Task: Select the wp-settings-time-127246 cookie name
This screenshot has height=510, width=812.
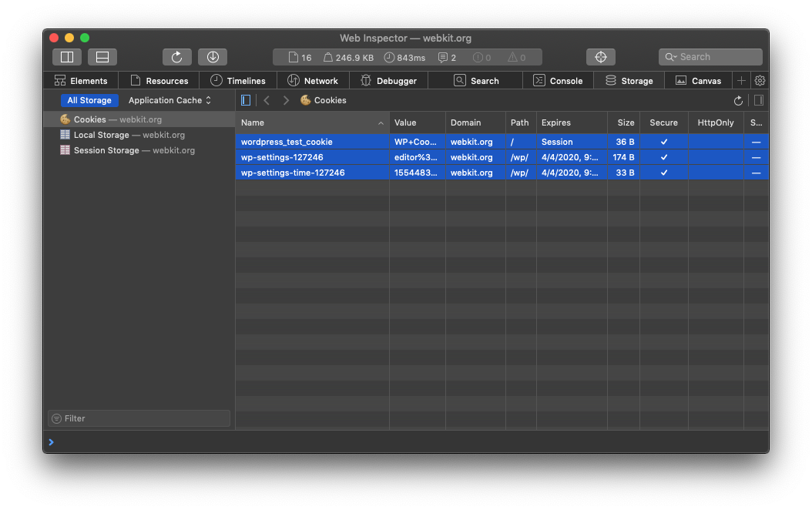Action: click(x=293, y=173)
